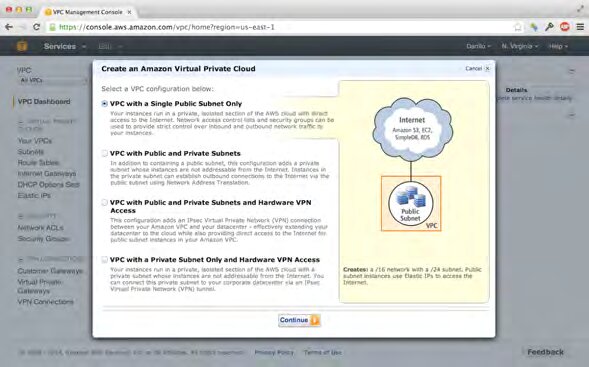Open the Edit dropdown in the navbar
The image size is (589, 367).
click(x=110, y=47)
